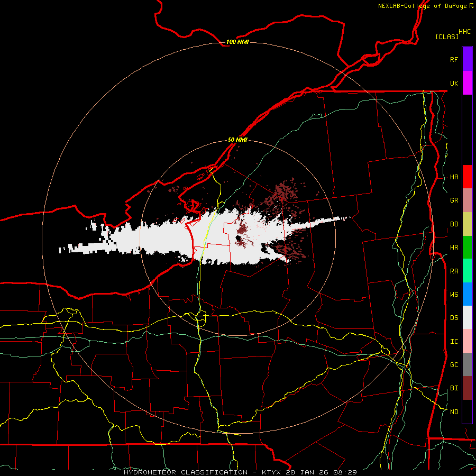Image resolution: width=476 pixels, height=476 pixels.
Task: Select the BD yellow legend swatch
Action: coord(467,224)
